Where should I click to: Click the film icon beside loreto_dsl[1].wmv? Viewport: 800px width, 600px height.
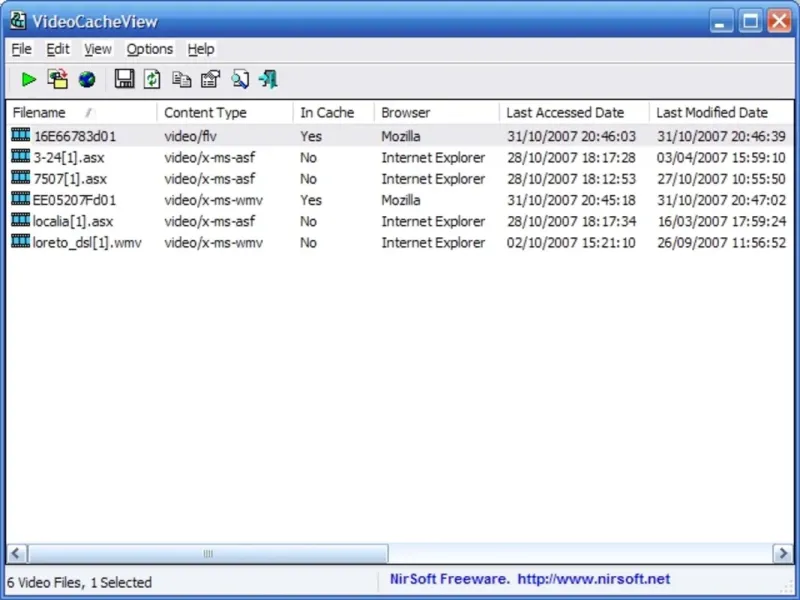(20, 241)
